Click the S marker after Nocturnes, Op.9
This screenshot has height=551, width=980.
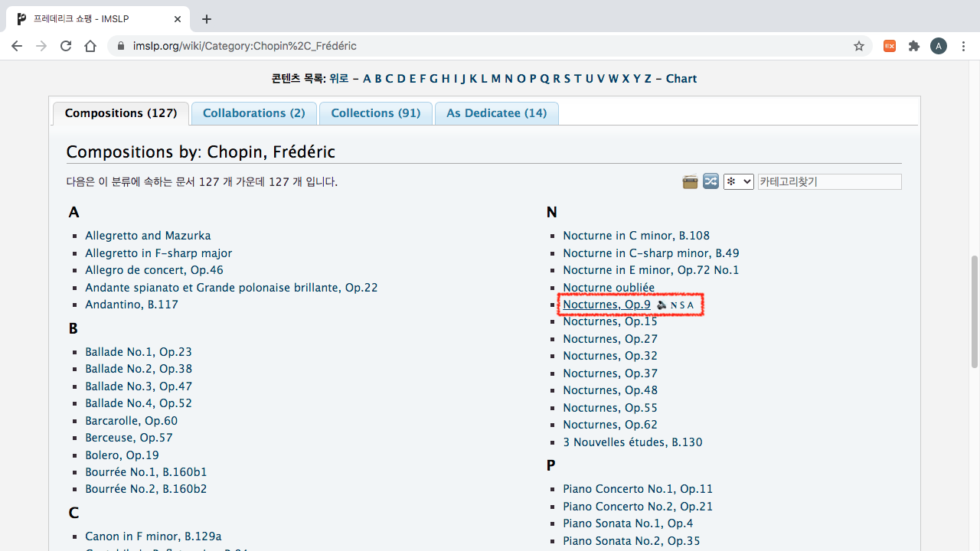click(x=682, y=305)
